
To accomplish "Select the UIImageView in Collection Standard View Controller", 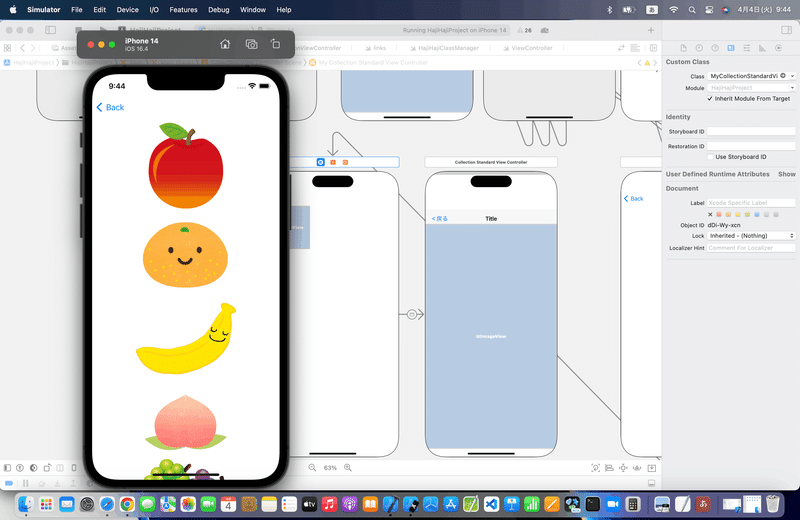I will (491, 336).
